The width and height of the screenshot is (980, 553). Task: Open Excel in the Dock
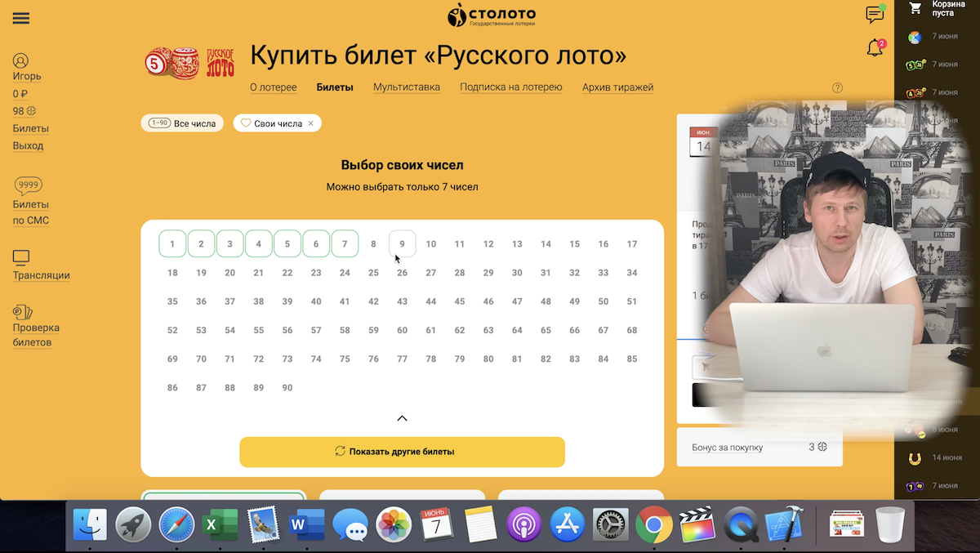[x=220, y=524]
